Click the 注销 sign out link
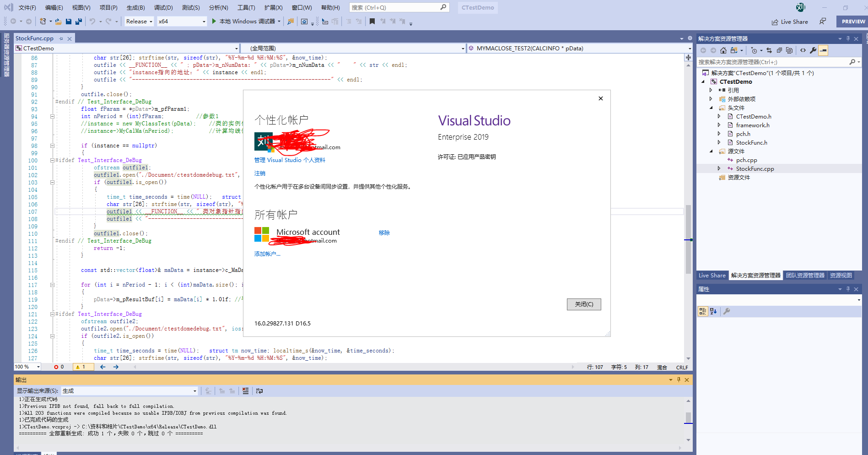The image size is (868, 455). tap(260, 173)
